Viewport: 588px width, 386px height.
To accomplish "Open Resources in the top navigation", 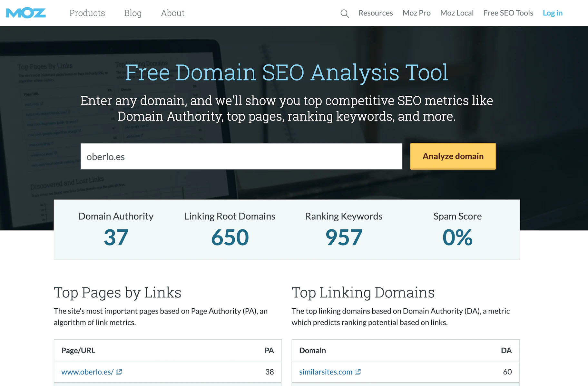I will click(x=376, y=13).
